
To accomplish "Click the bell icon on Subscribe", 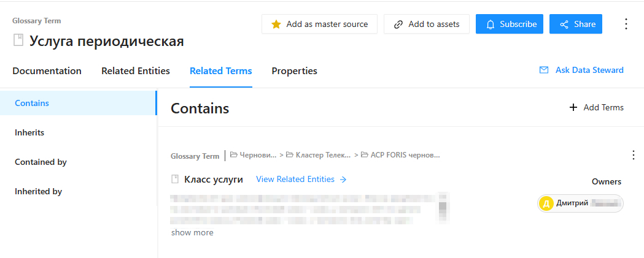I will (491, 25).
